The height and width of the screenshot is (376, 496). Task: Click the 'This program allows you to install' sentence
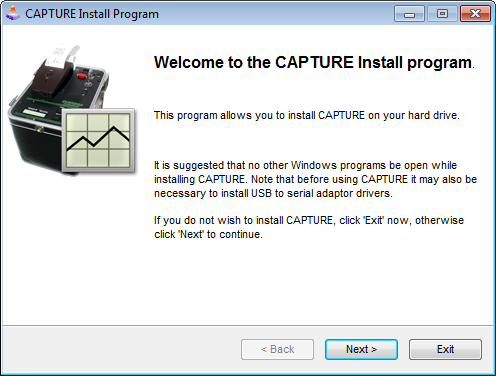pyautogui.click(x=307, y=115)
